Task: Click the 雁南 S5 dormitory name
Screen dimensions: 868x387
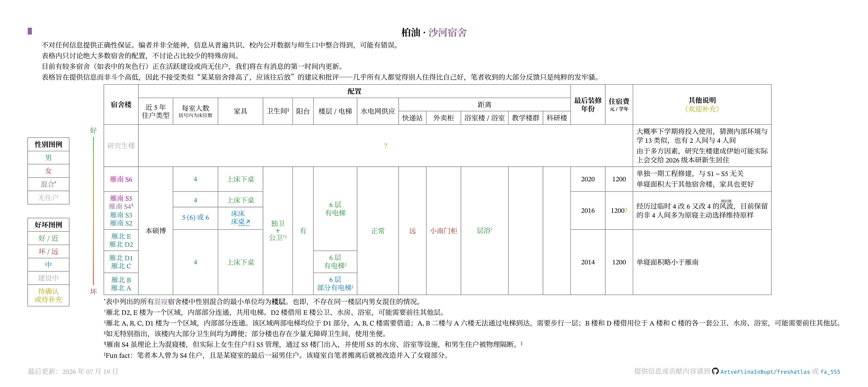Action: [121, 198]
